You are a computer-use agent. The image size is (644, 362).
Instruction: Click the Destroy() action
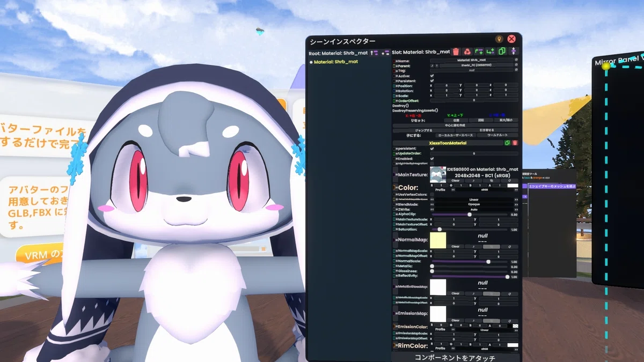[400, 106]
